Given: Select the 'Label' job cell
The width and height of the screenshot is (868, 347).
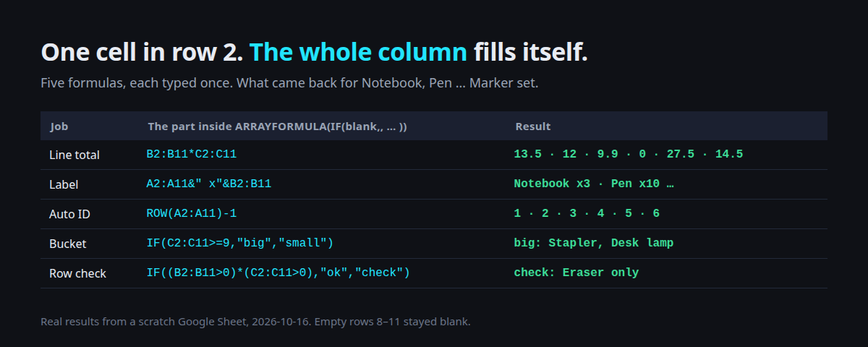Looking at the screenshot, I should (x=64, y=184).
